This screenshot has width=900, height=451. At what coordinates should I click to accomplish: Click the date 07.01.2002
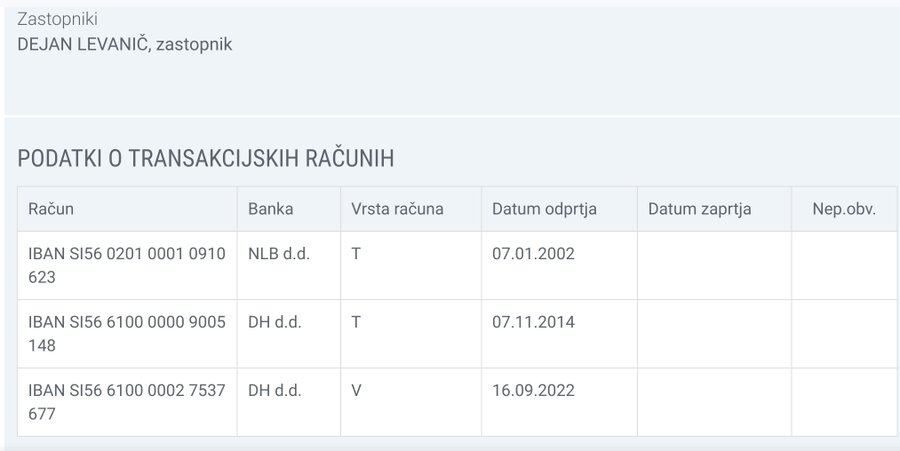533,254
